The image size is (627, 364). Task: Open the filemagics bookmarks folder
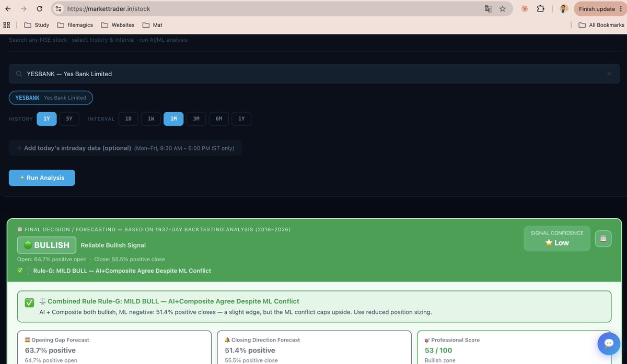76,25
